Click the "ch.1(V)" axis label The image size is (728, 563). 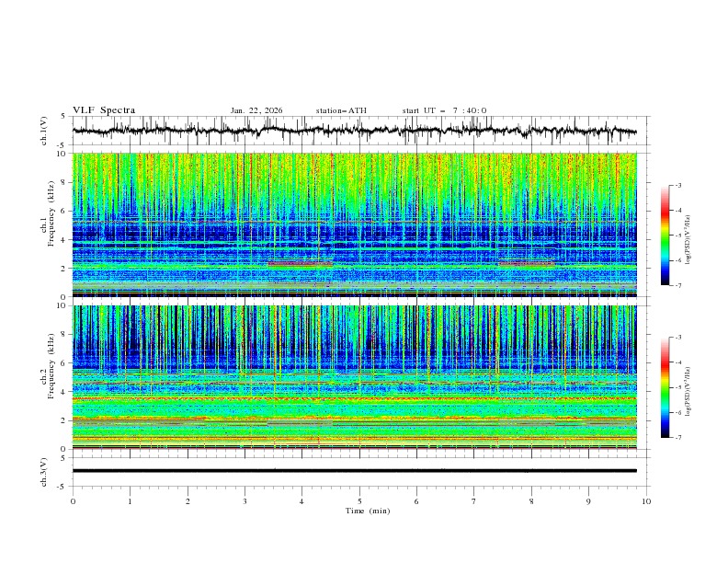coord(44,131)
